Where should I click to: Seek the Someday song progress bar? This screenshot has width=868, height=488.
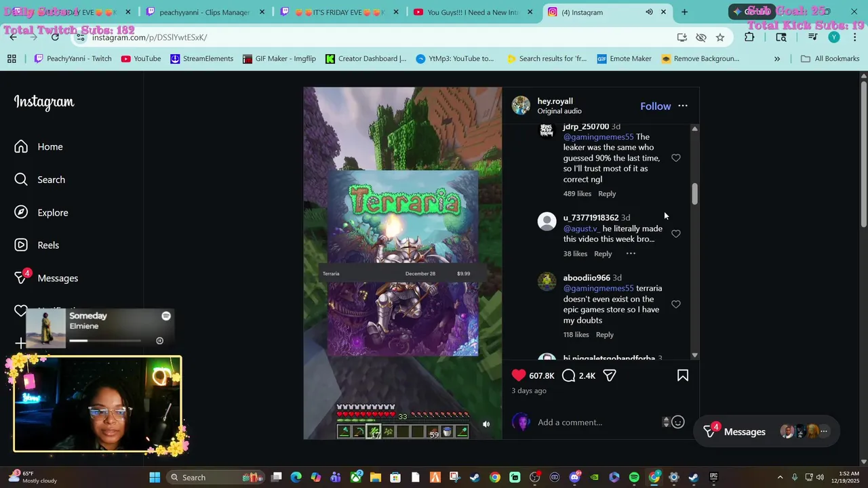(105, 341)
